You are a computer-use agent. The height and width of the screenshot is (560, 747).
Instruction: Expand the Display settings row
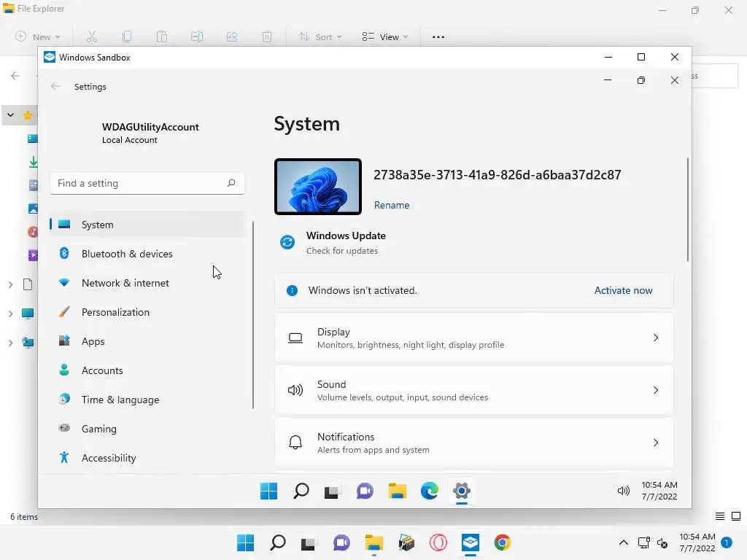click(474, 338)
